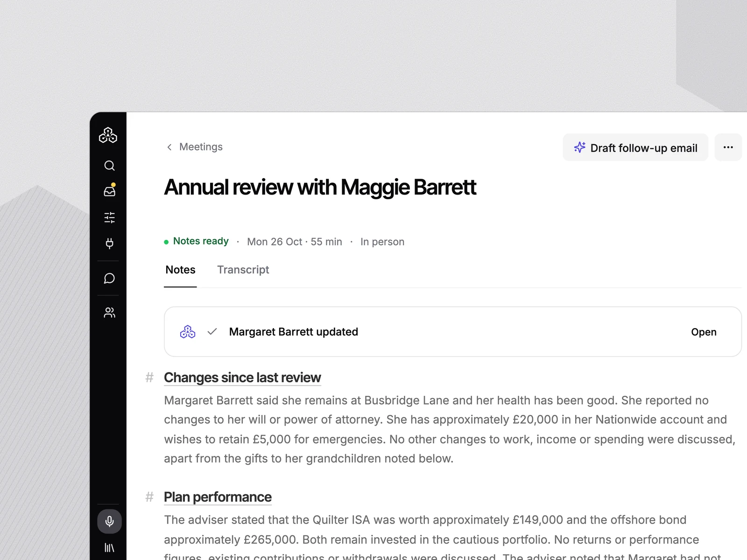Open the integrations plug icon
Viewport: 747px width, 560px height.
coord(109,243)
